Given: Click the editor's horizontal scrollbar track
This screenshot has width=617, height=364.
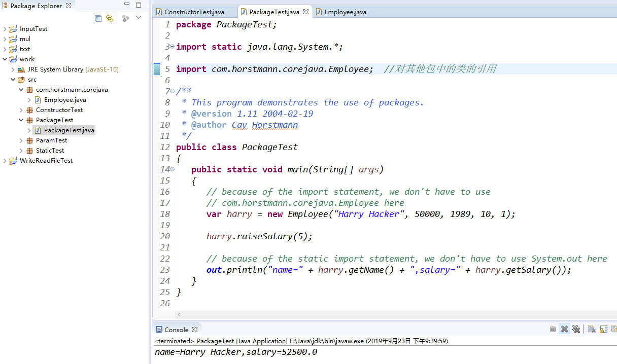Looking at the screenshot, I should point(396,315).
